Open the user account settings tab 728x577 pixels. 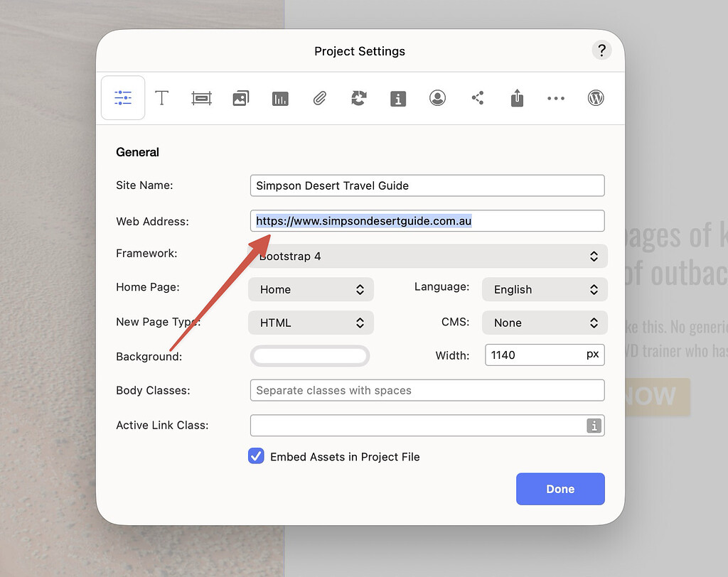click(x=437, y=98)
